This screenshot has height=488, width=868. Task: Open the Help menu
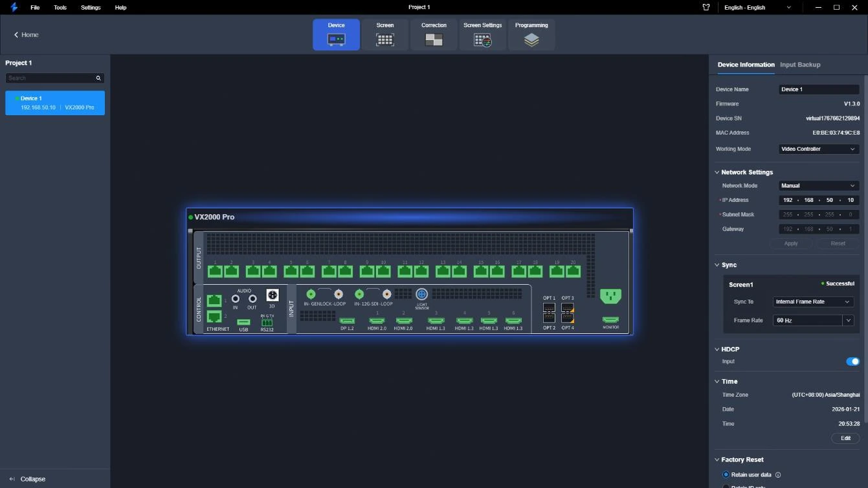(x=120, y=8)
